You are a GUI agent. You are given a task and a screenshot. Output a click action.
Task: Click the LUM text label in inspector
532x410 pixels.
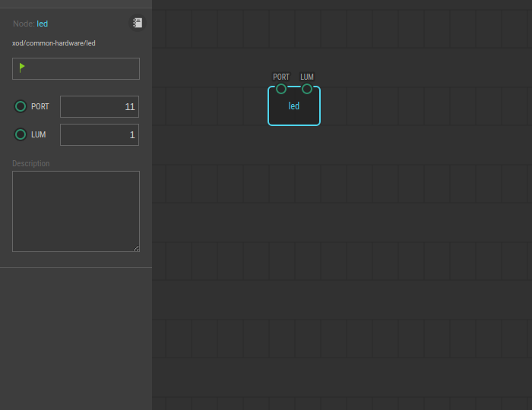coord(39,135)
